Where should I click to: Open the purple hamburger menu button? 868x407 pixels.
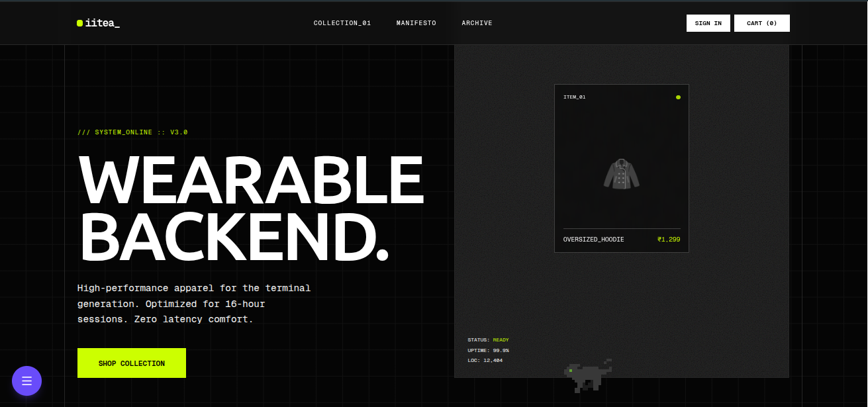tap(26, 381)
